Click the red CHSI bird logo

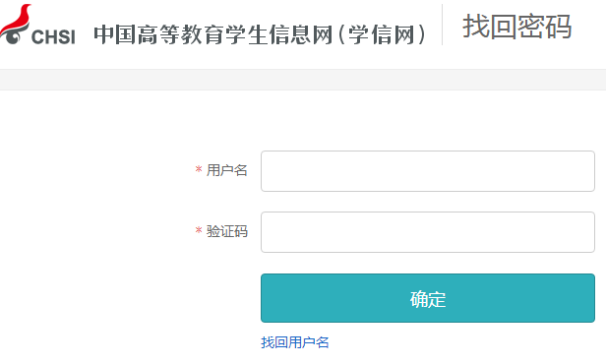point(16,24)
